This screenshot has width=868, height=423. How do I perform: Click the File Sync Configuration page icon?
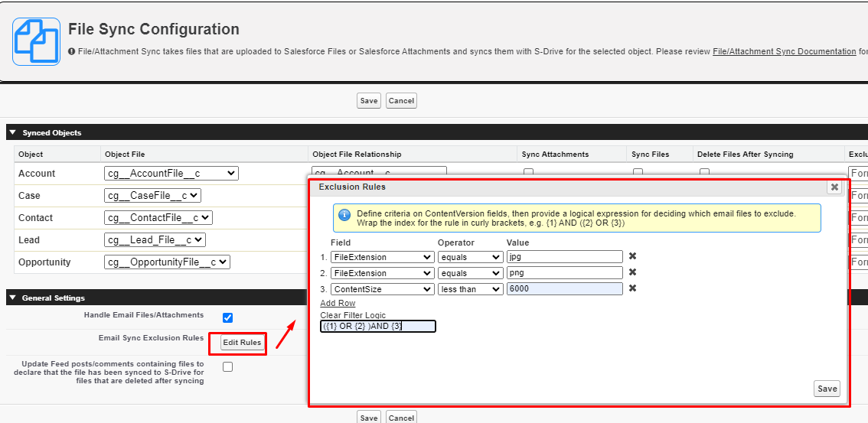36,41
